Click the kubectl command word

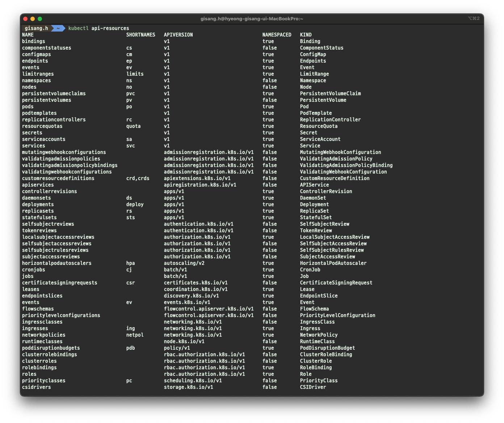tap(79, 28)
